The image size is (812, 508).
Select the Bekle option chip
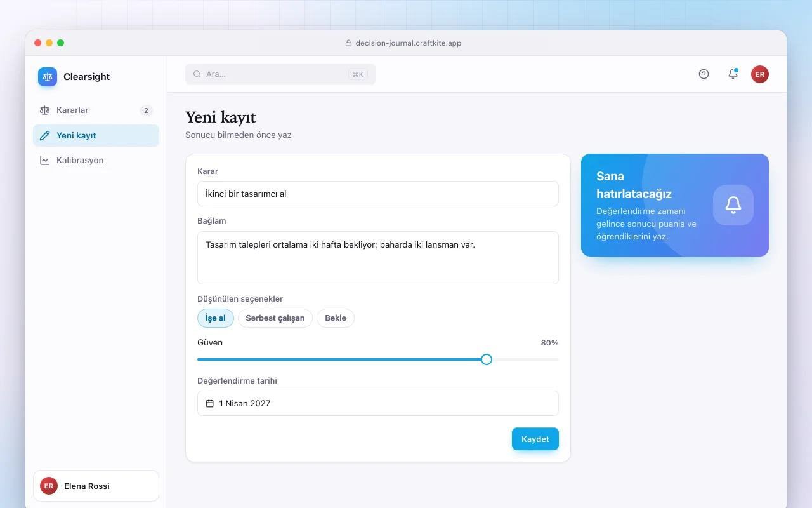(x=336, y=318)
